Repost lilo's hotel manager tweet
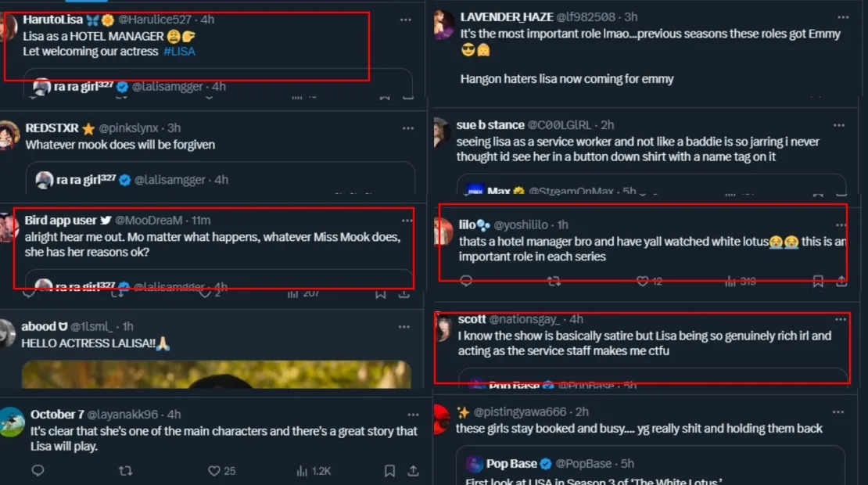Screen dimensions: 868x485 coord(554,281)
